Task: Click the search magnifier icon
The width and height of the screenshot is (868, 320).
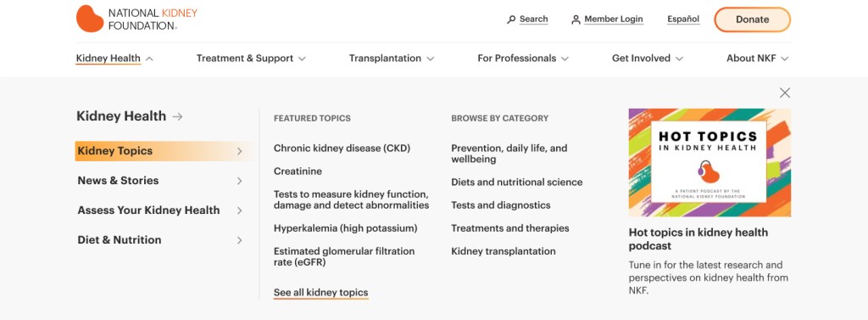Action: [511, 20]
